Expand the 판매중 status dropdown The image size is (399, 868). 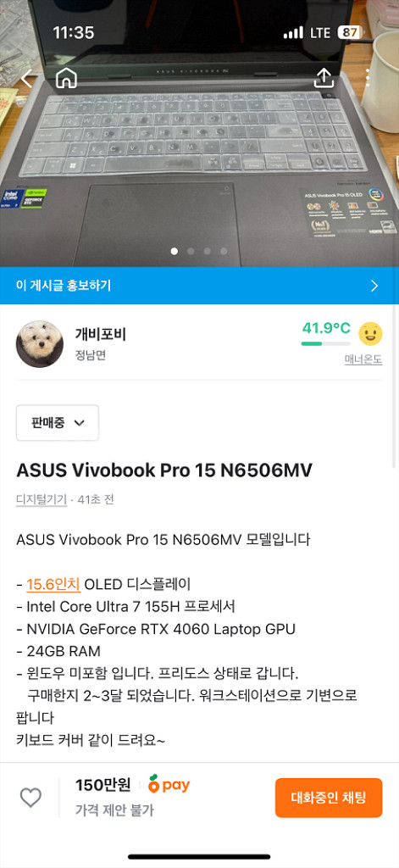[x=58, y=423]
